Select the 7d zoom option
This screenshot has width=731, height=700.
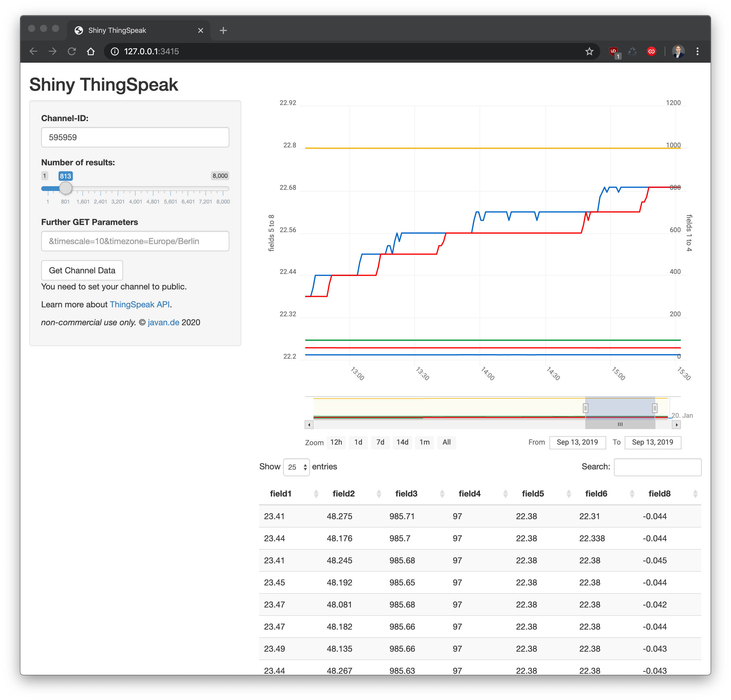pos(380,442)
